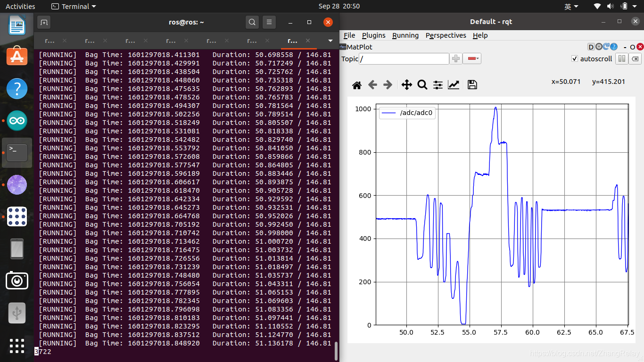Screen dimensions: 644x362
Task: Open MatPlot plugin settings gear
Action: pyautogui.click(x=599, y=47)
